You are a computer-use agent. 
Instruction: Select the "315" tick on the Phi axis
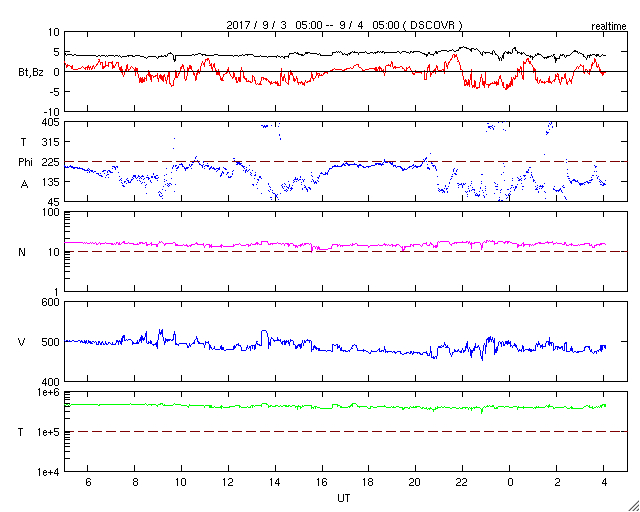(x=52, y=142)
